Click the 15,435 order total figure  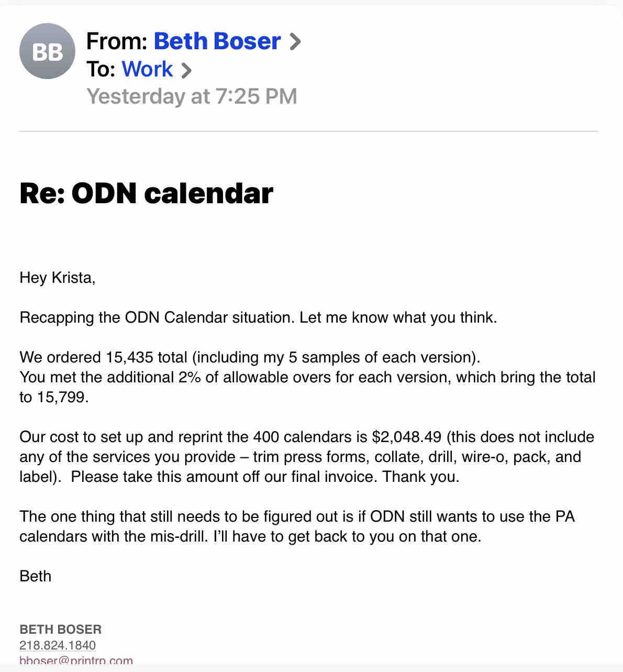pyautogui.click(x=129, y=357)
